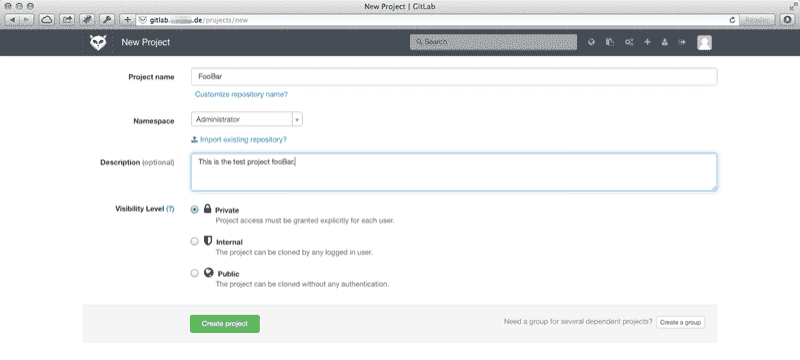This screenshot has height=360, width=800.
Task: Open snippets icon in GitLab navbar
Action: pos(610,42)
